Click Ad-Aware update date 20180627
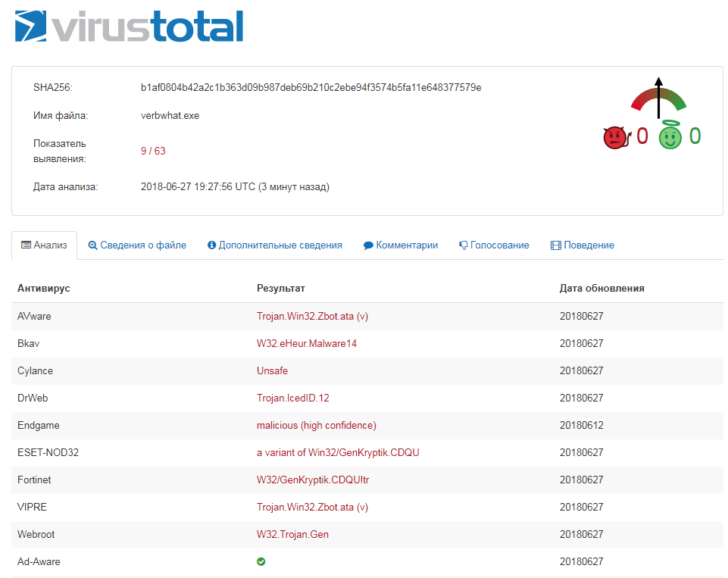Screen dimensions: 728x578 tap(581, 562)
